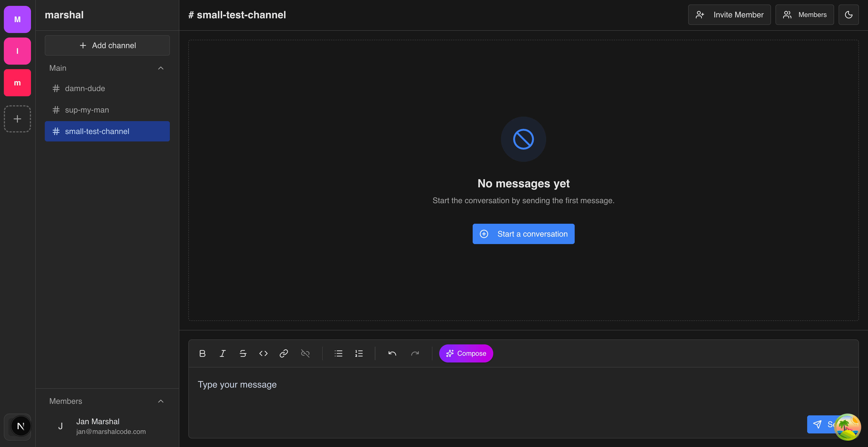This screenshot has width=868, height=447.
Task: Click Start a conversation button
Action: tap(523, 234)
